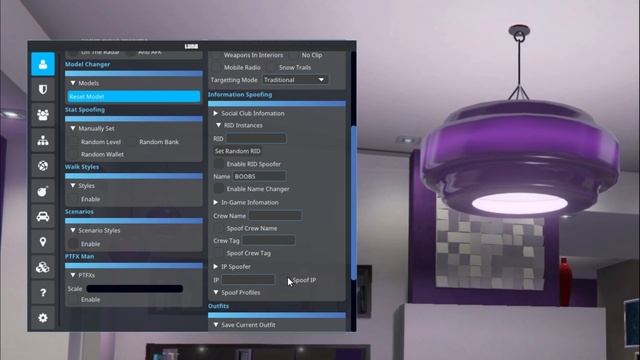The image size is (640, 360).
Task: Open the stacked coins tab icon
Action: [x=43, y=267]
